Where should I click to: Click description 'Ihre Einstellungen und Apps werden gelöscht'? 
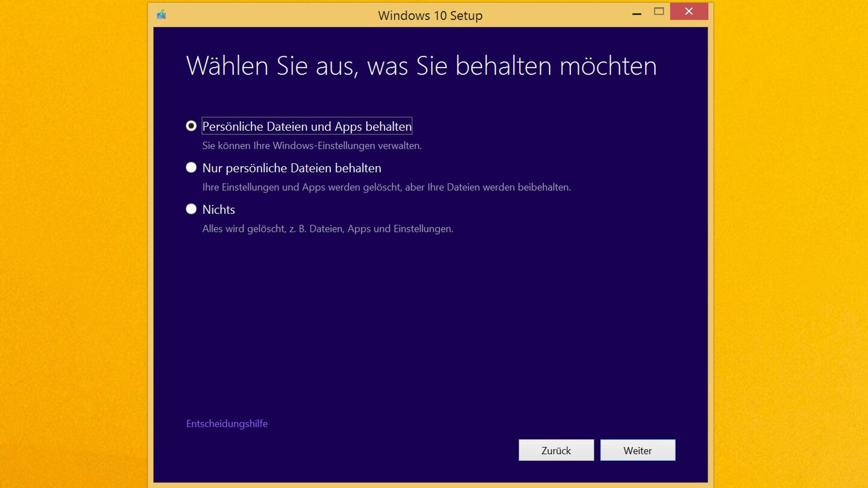point(386,187)
